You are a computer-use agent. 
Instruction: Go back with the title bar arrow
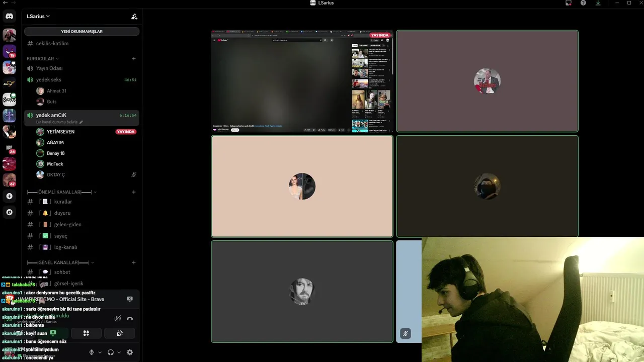point(5,3)
